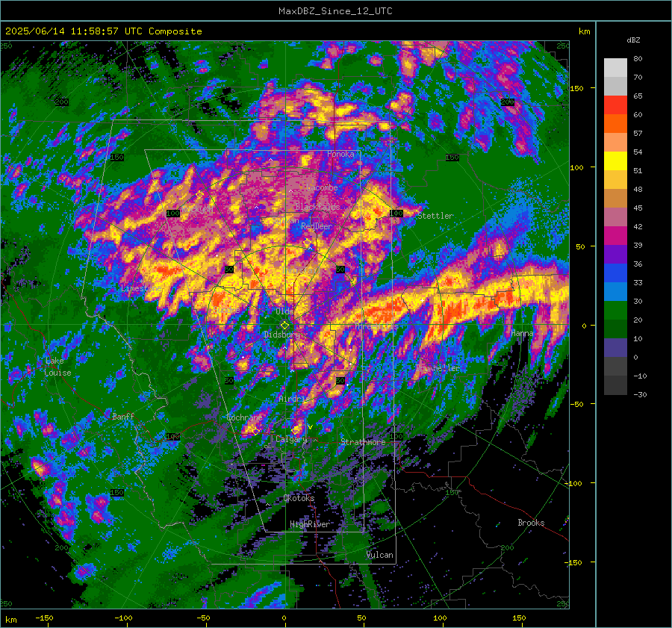Viewport: 672px width, 628px height.
Task: Click the Olds city label
Action: 284,311
